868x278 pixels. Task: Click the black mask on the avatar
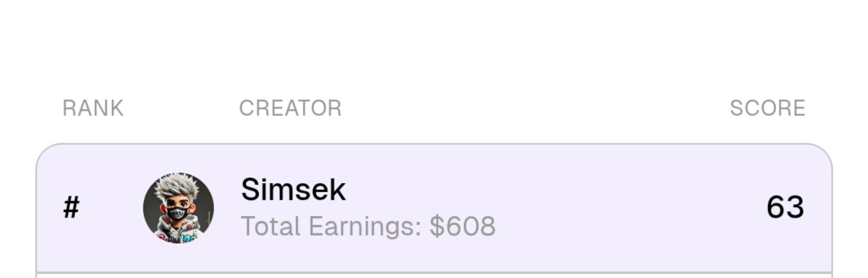(178, 213)
